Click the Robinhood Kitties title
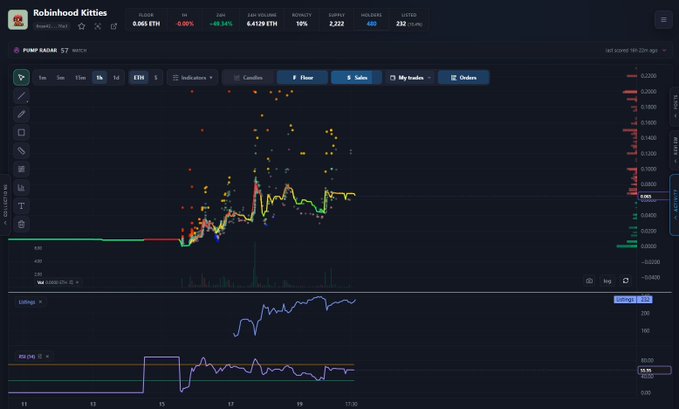Image resolution: width=679 pixels, height=409 pixels. (70, 13)
